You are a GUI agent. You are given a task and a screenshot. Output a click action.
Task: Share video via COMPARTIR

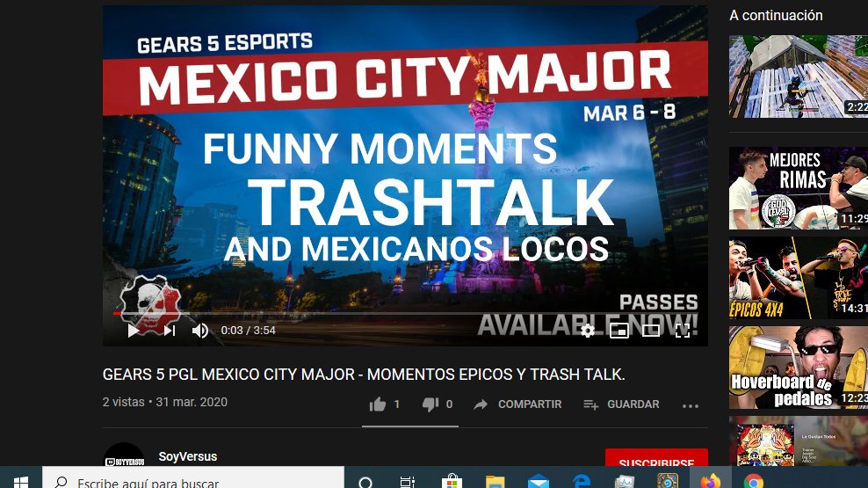point(517,404)
